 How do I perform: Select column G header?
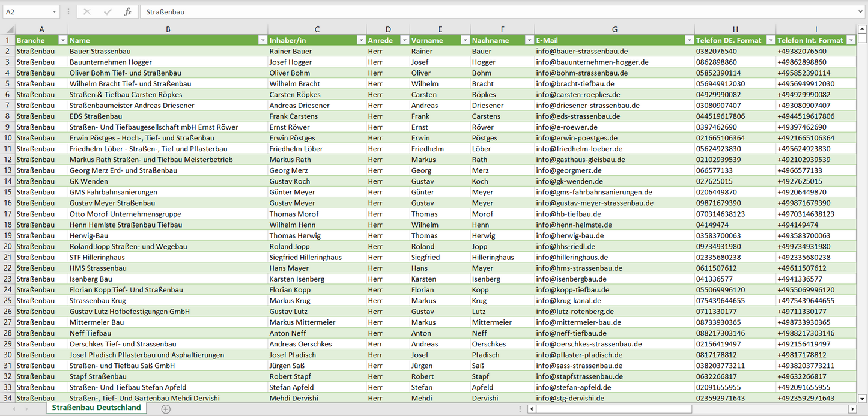click(x=614, y=29)
